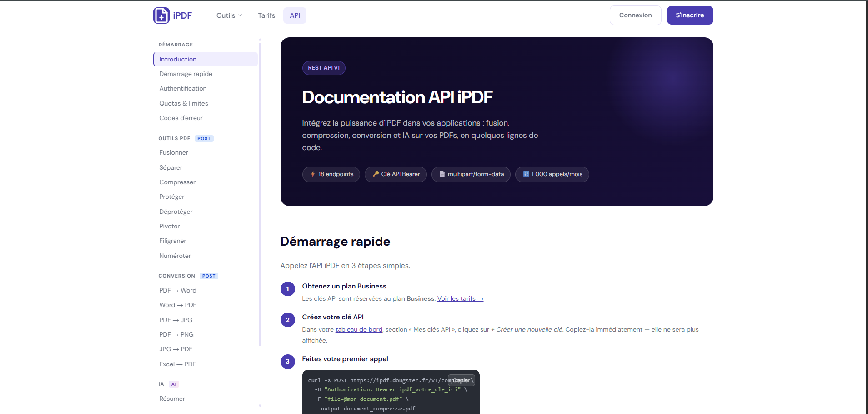The width and height of the screenshot is (868, 414).
Task: Click the AI badge next to IA
Action: click(174, 384)
